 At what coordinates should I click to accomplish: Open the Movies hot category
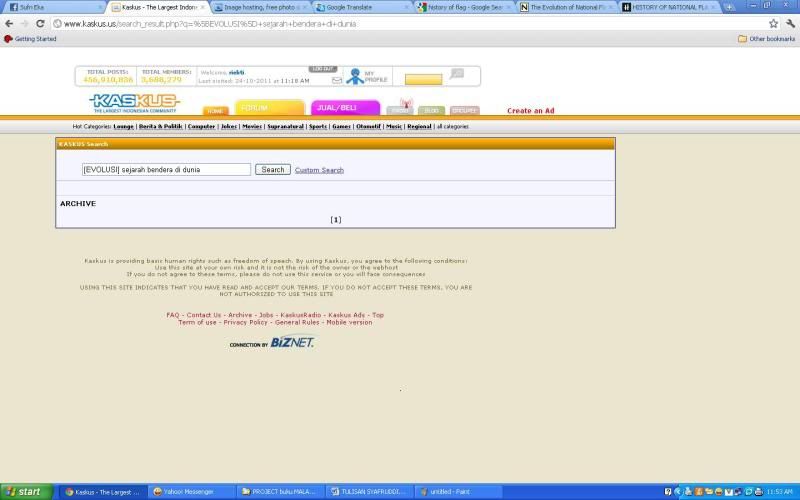click(252, 127)
